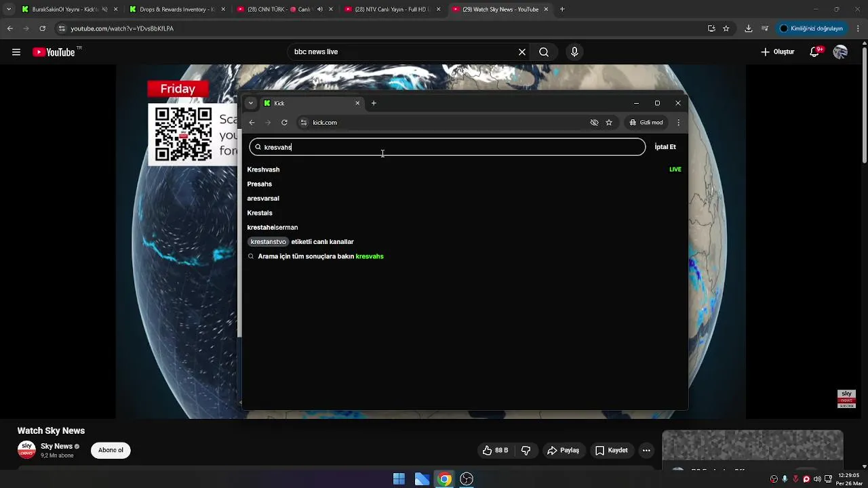Open the YouTube Oluştur create button
This screenshot has height=488, width=868.
point(777,52)
